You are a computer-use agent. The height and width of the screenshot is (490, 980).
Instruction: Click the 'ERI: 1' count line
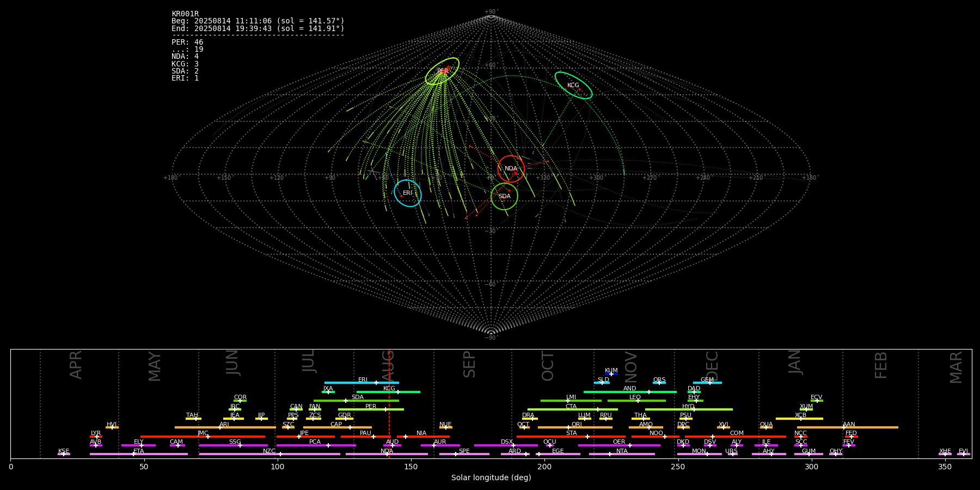click(x=185, y=78)
